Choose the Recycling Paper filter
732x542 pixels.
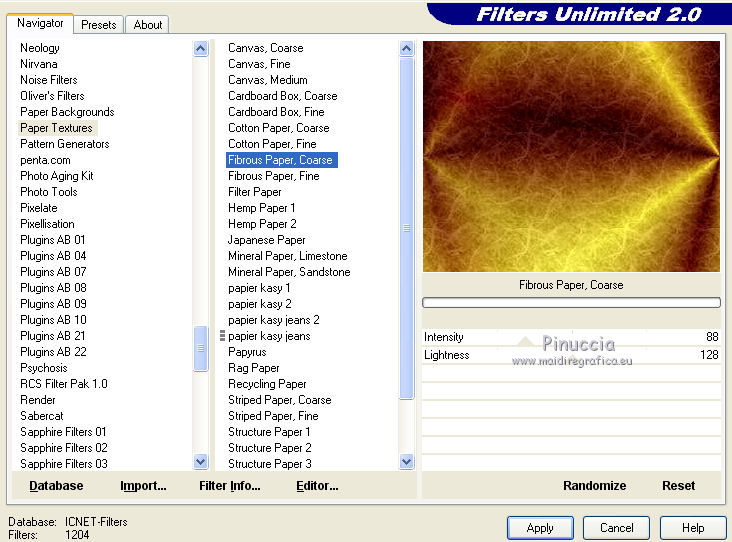coord(267,384)
